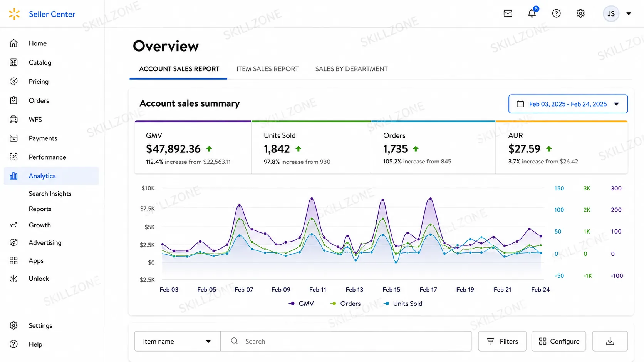Switch to Sales by Department tab
The image size is (644, 362).
pyautogui.click(x=351, y=69)
